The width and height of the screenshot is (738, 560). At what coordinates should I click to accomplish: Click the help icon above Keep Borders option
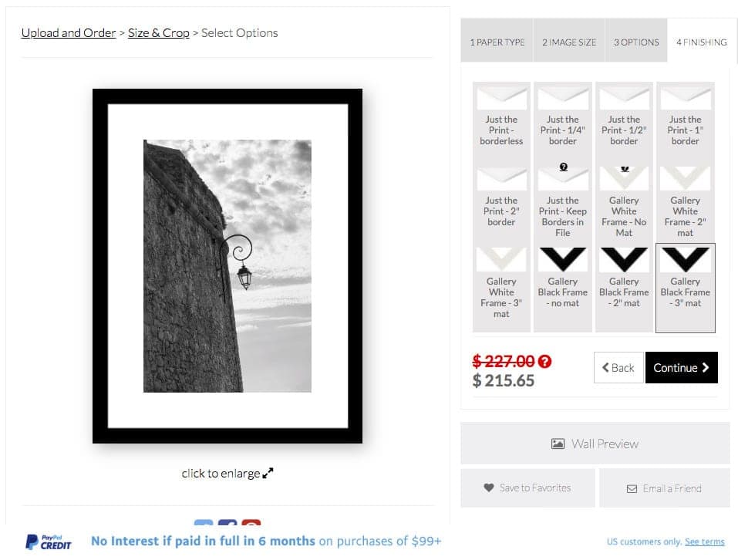point(564,167)
